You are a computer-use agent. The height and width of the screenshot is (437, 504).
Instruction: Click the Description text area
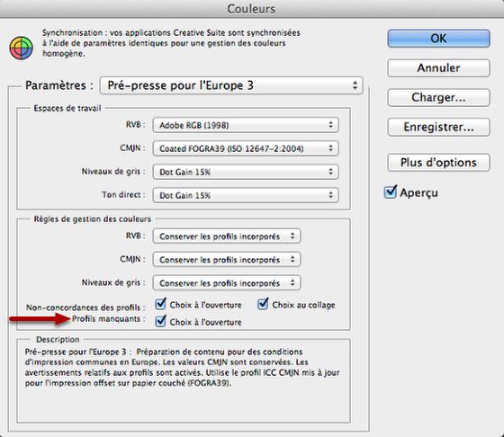coord(184,380)
